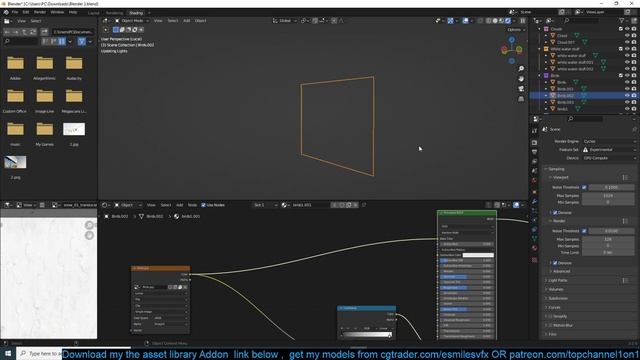This screenshot has height=360, width=640.
Task: Open the Render properties tab icon
Action: click(534, 143)
